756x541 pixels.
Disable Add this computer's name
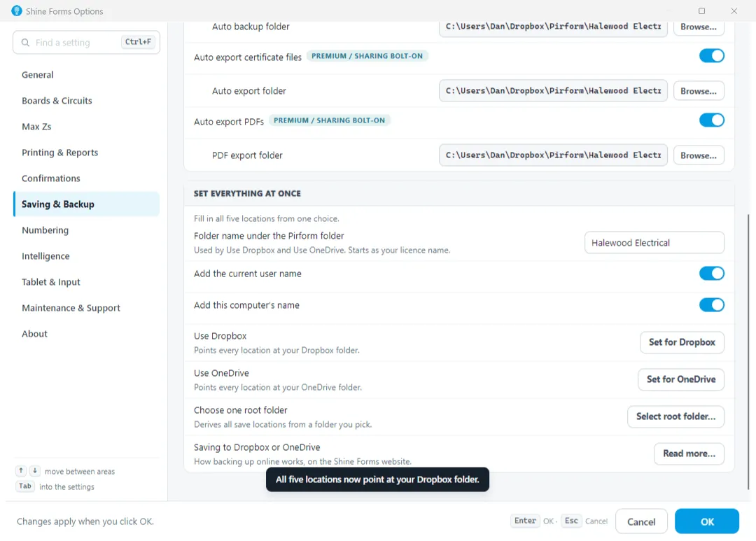click(711, 304)
